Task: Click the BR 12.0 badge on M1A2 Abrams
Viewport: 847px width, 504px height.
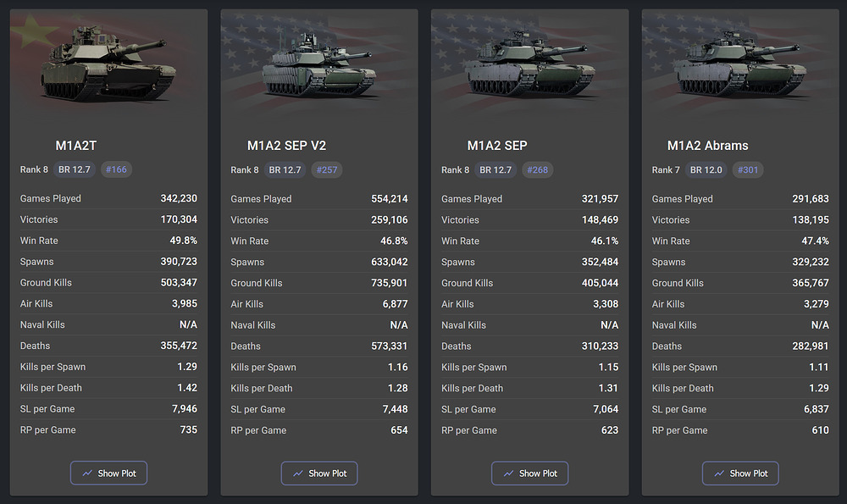Action: (x=706, y=169)
